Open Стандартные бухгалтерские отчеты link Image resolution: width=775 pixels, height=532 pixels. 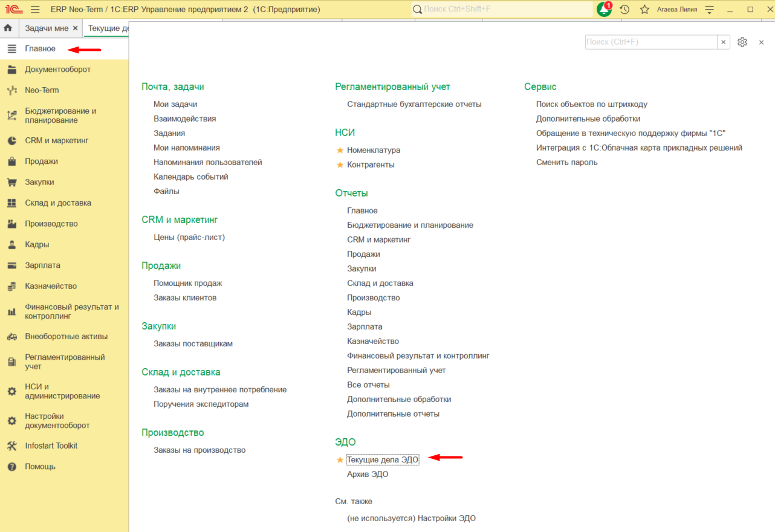click(414, 104)
